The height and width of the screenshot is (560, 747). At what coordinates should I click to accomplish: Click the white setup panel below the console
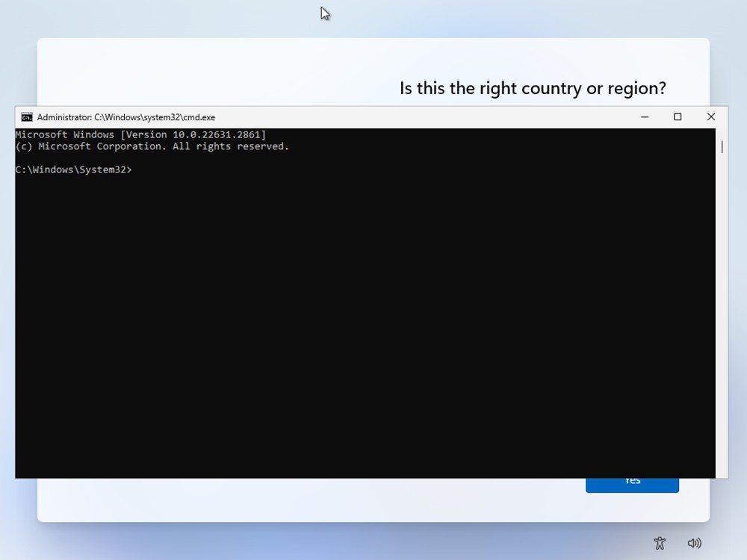[x=299, y=500]
